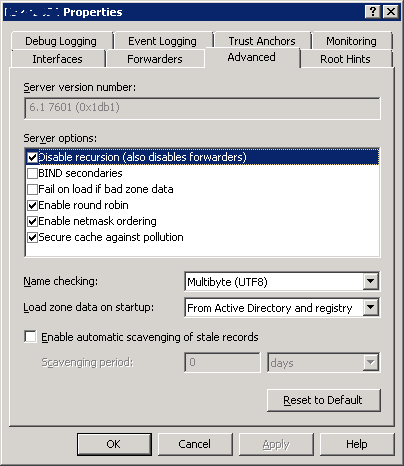
Task: Open the scavenging period days unit dropdown
Action: pos(371,362)
